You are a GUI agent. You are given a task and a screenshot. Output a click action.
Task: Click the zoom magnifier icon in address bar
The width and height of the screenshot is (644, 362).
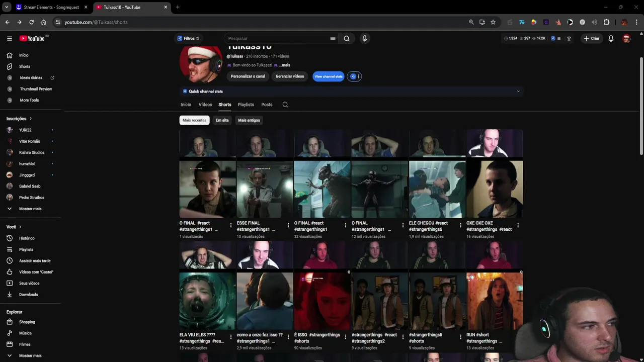point(471,22)
